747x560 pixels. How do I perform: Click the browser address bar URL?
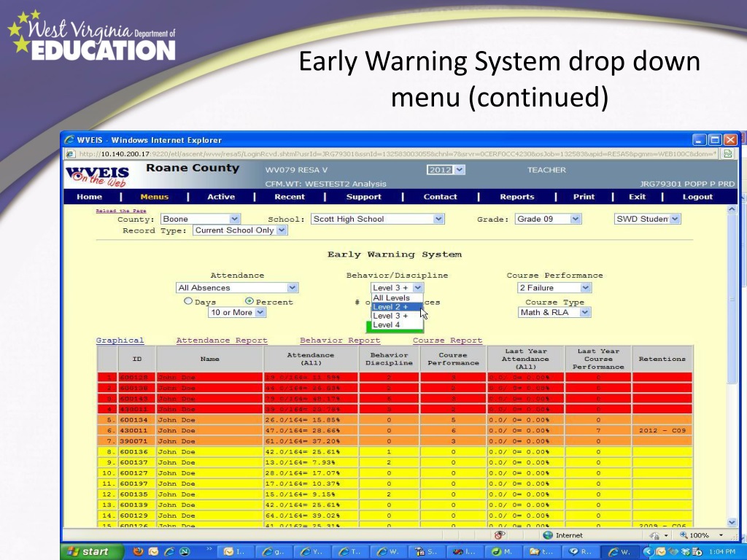398,154
